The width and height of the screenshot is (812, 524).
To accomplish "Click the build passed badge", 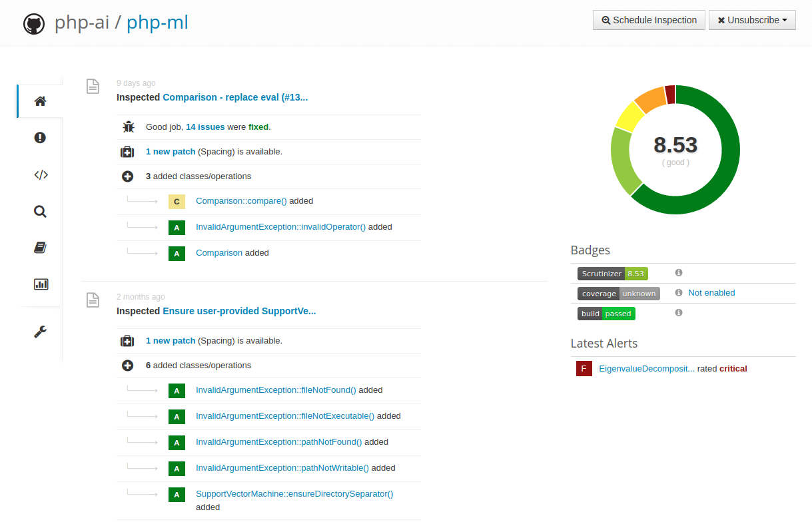I will point(607,314).
